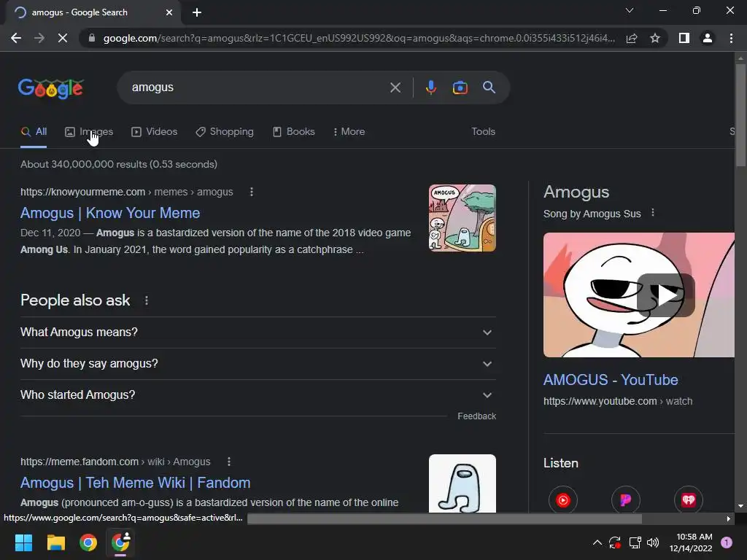Click the browser forward arrow

[39, 38]
